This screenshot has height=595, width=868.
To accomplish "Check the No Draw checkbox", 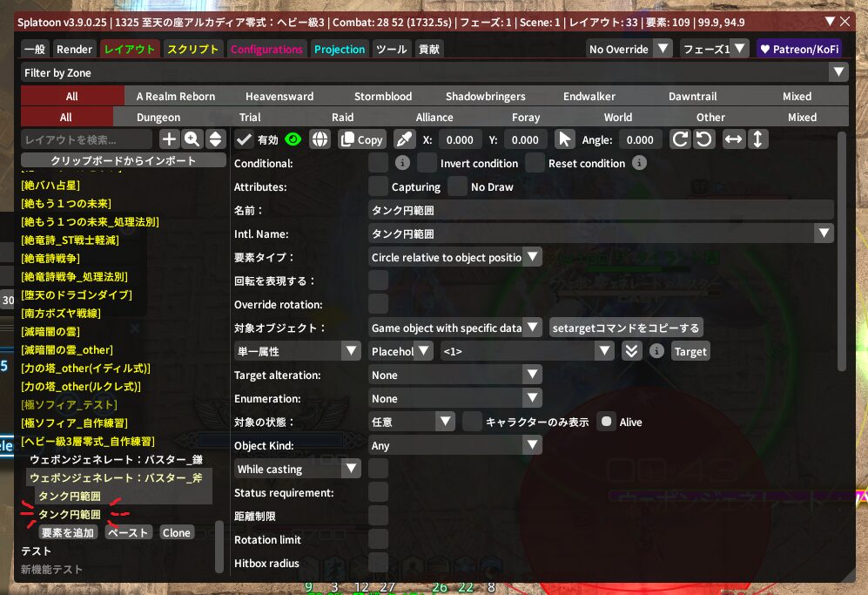I will (x=457, y=186).
